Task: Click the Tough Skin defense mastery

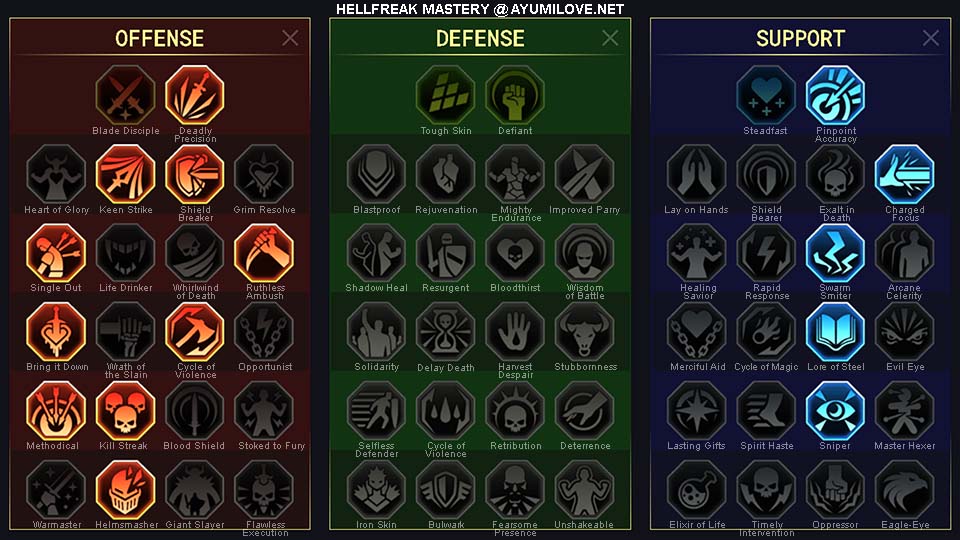Action: [x=446, y=95]
